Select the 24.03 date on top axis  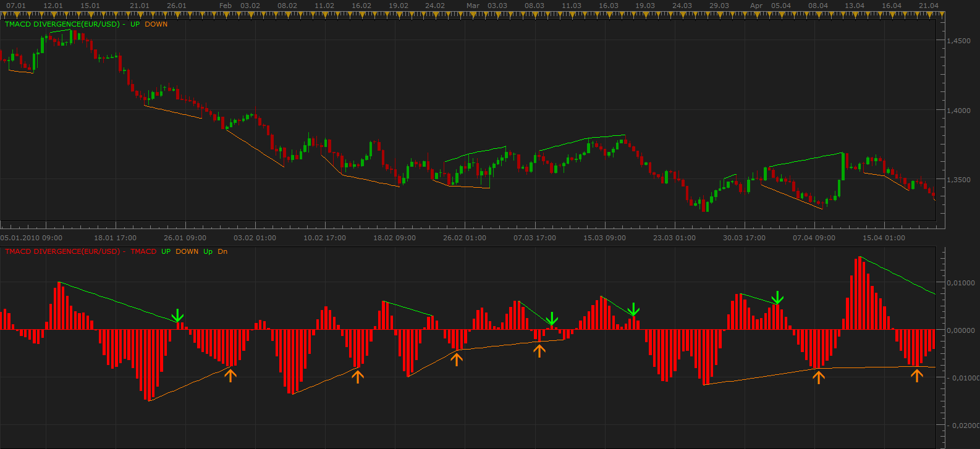point(682,6)
